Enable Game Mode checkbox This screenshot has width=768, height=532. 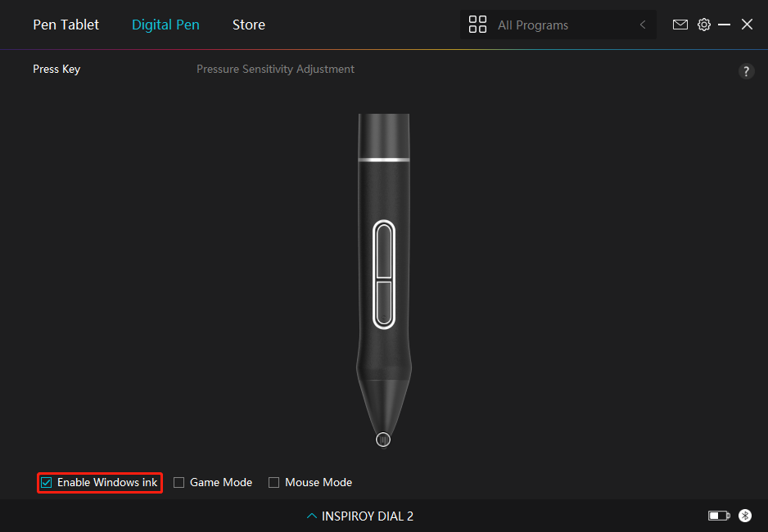point(178,483)
